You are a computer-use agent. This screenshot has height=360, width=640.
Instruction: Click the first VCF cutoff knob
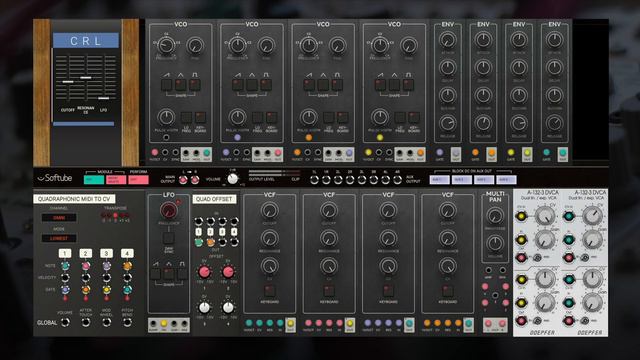click(269, 211)
